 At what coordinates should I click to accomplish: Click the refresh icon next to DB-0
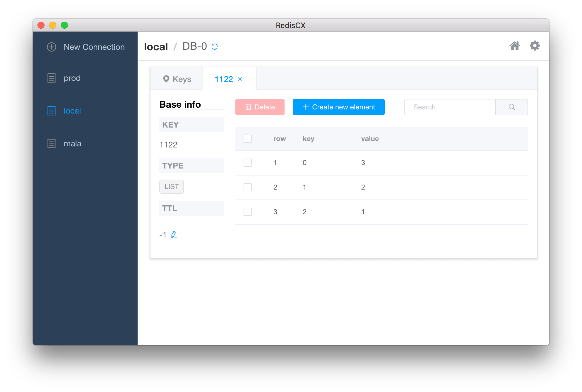click(215, 46)
